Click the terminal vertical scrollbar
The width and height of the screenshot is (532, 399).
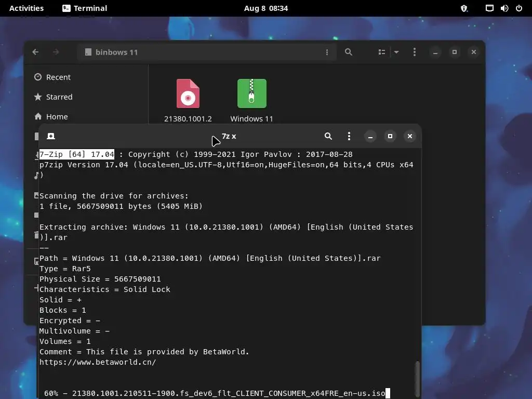(x=418, y=378)
